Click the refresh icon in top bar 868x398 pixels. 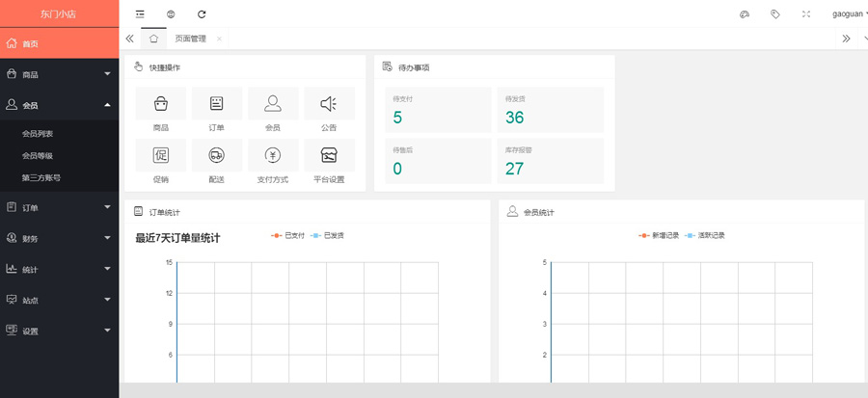coord(202,14)
